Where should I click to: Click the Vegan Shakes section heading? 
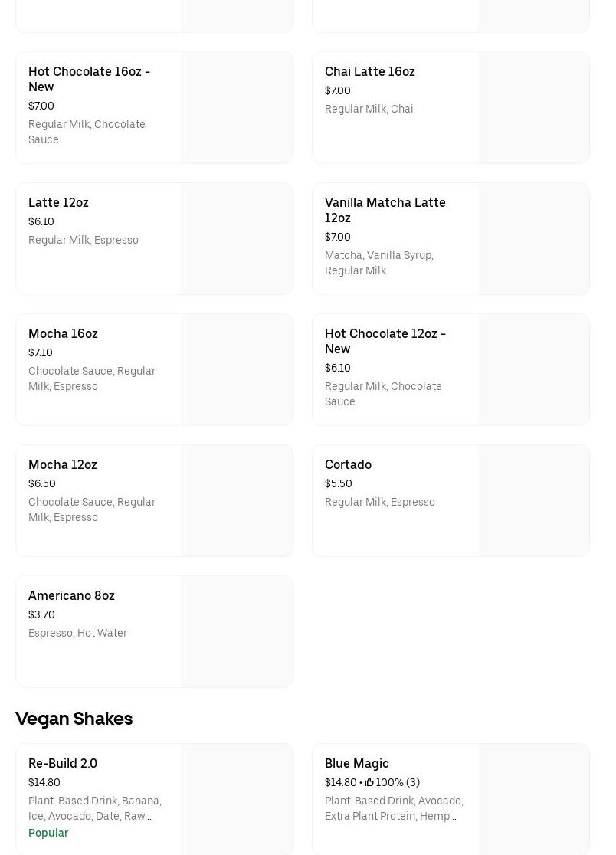(x=74, y=719)
